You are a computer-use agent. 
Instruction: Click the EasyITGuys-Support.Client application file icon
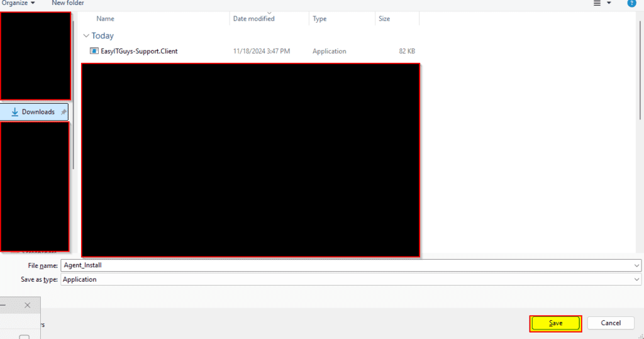(x=94, y=51)
